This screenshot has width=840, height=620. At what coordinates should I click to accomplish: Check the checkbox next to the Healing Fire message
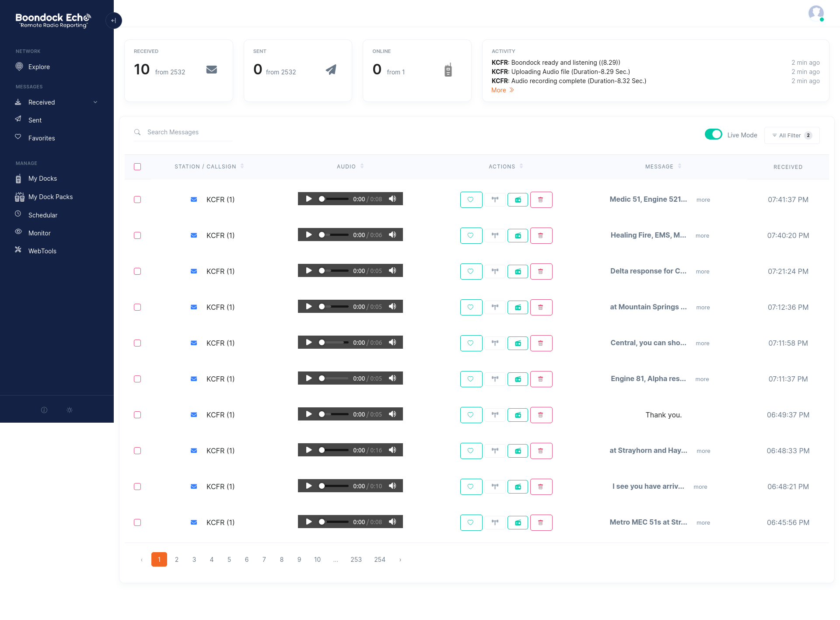pos(137,235)
